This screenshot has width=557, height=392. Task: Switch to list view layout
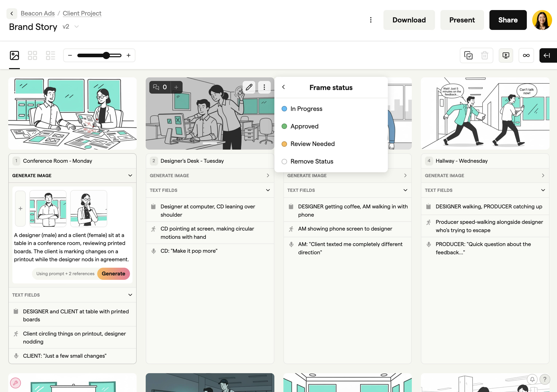point(51,55)
